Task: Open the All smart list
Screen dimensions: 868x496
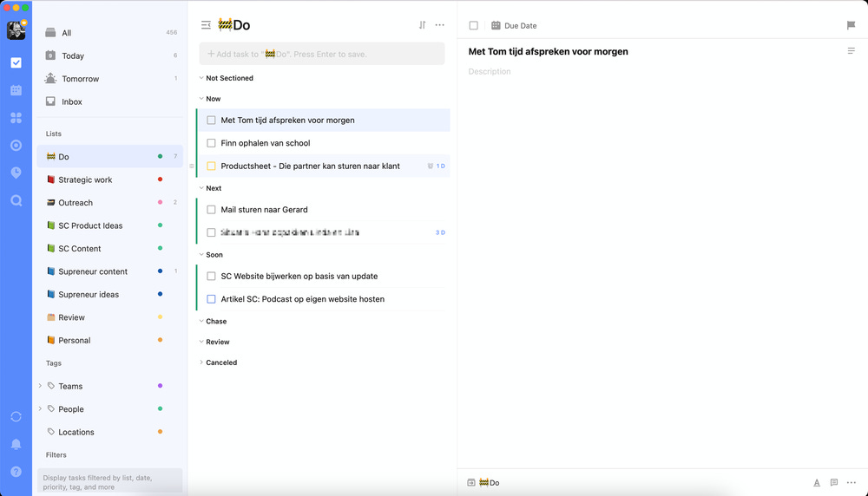Action: 109,33
